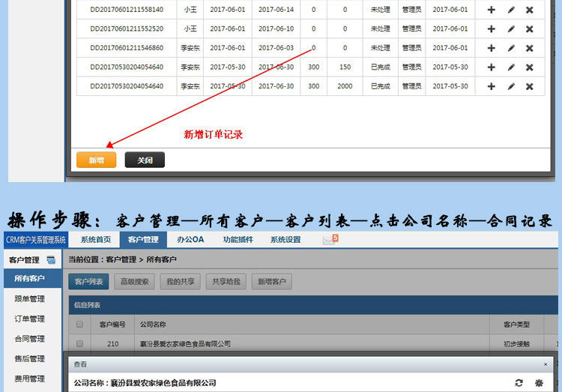Edit the row with amount 2000

[x=511, y=86]
